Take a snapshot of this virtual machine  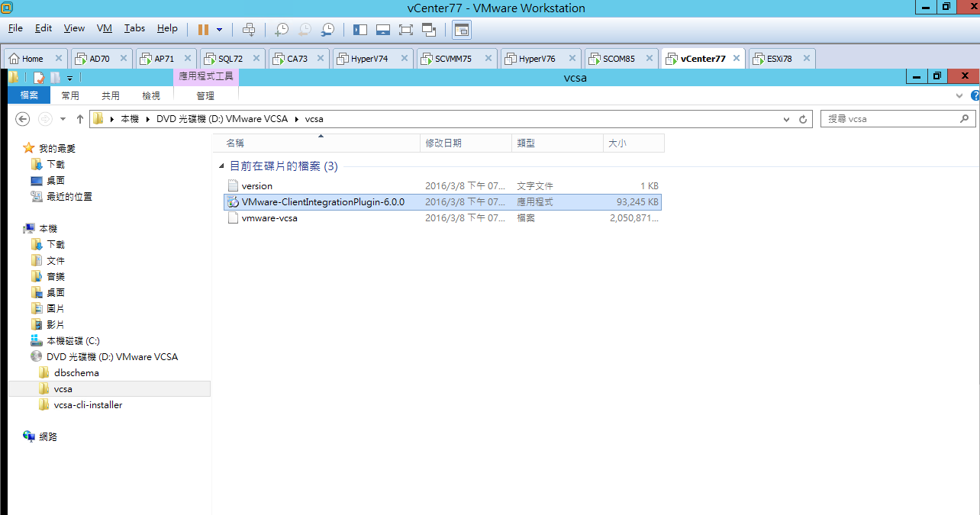pos(282,30)
